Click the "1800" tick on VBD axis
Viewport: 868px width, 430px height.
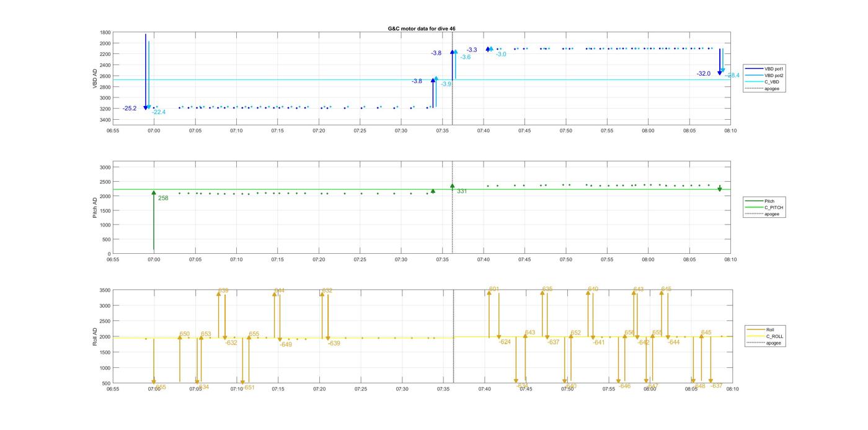(105, 33)
